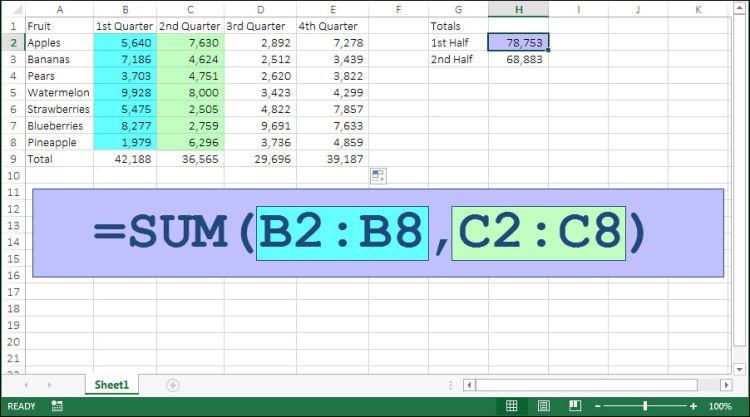Viewport: 750px width, 417px height.
Task: Click the '1st Quarter' header cell
Action: coord(125,26)
